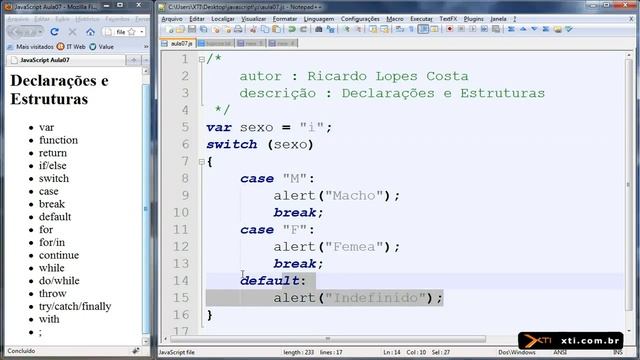Close current document with menu bar X
640x360 pixels.
631,19
